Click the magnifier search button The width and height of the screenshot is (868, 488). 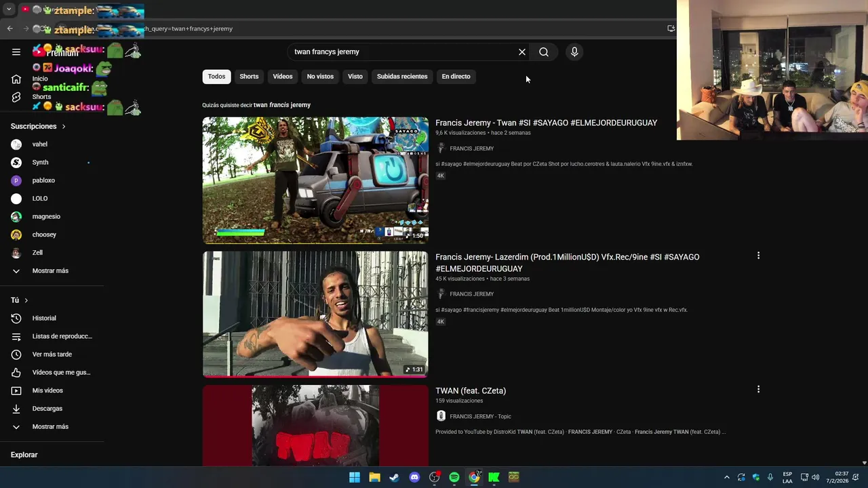click(544, 52)
